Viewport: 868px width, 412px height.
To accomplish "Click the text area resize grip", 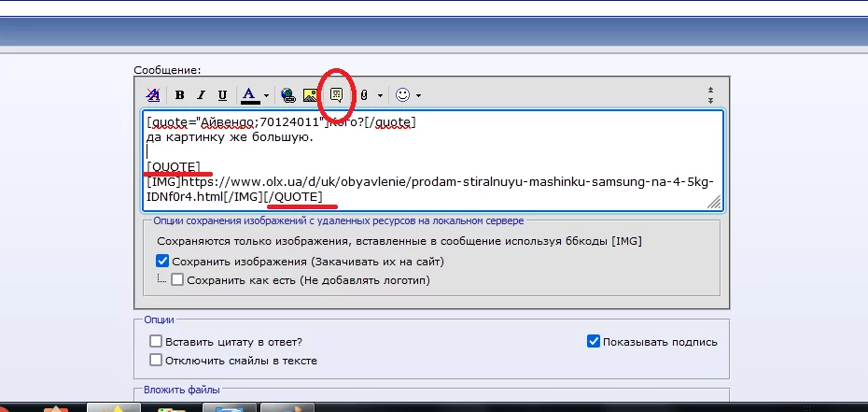I will click(715, 203).
